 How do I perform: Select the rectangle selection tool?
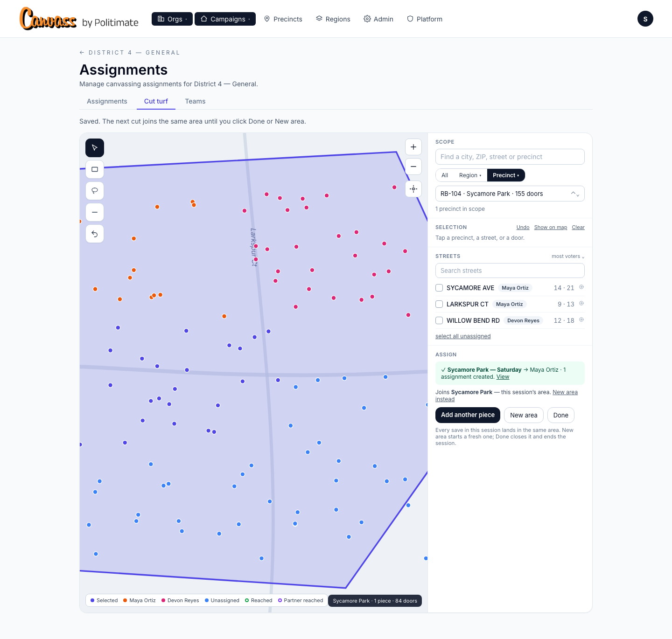(x=95, y=169)
